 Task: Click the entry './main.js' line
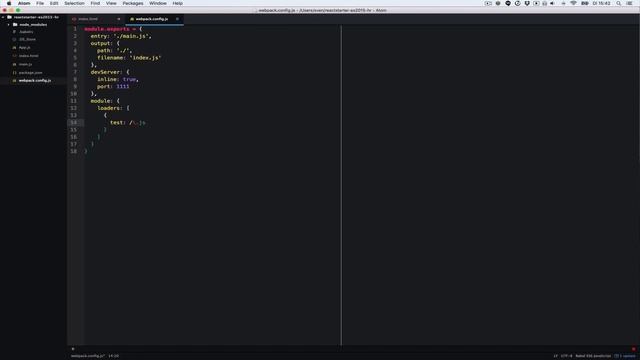click(121, 36)
